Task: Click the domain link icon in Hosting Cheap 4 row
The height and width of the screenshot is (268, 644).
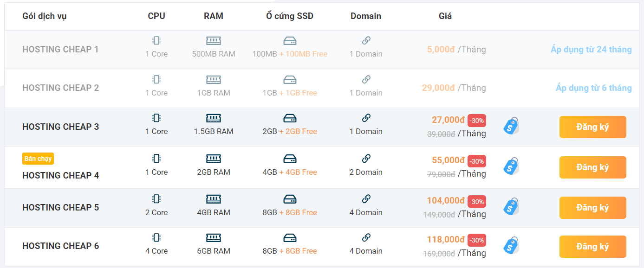Action: [366, 159]
